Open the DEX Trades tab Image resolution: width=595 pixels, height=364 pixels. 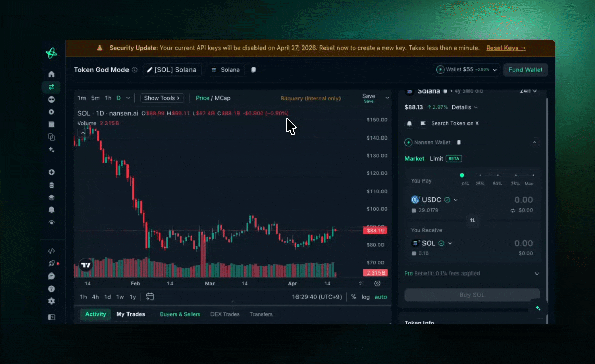point(225,314)
